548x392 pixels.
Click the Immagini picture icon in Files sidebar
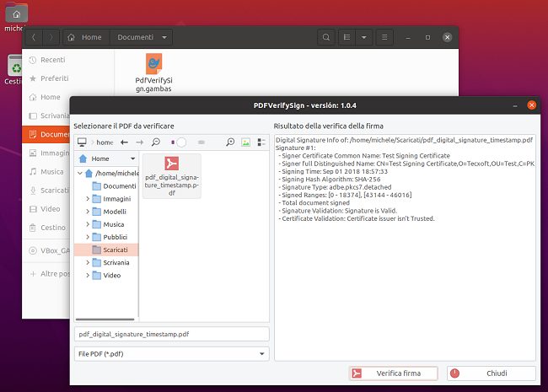[x=33, y=153]
